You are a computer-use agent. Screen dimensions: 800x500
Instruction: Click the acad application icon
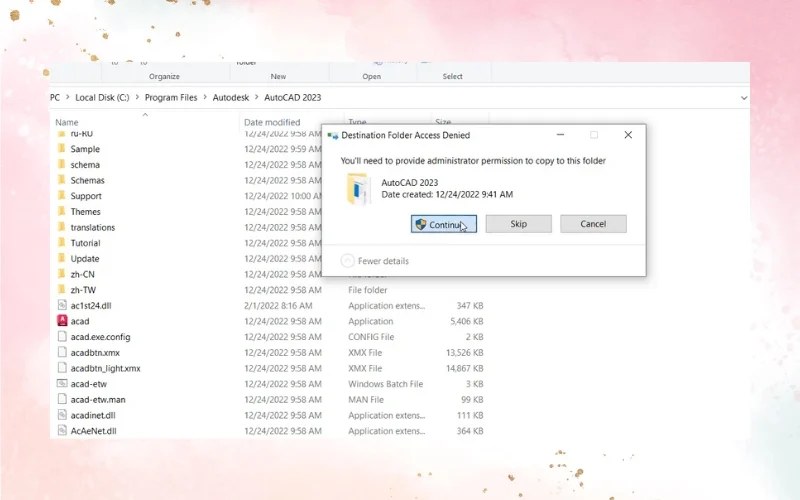(62, 321)
